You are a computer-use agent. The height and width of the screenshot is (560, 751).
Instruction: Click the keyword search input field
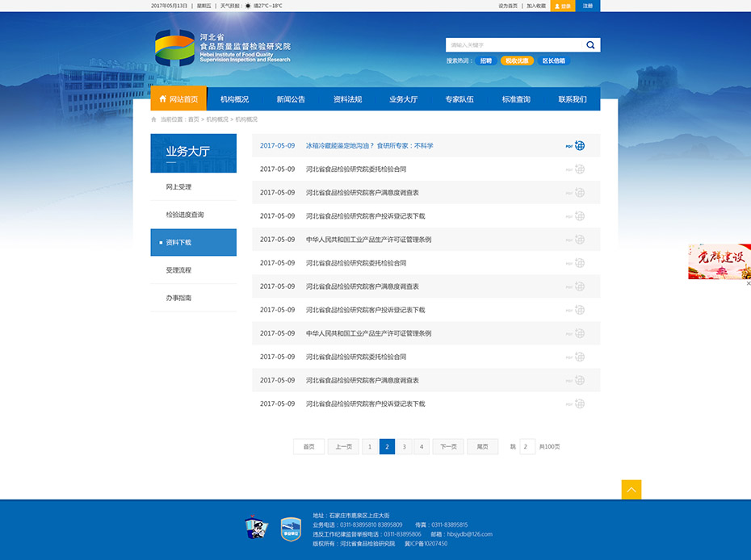pos(514,45)
